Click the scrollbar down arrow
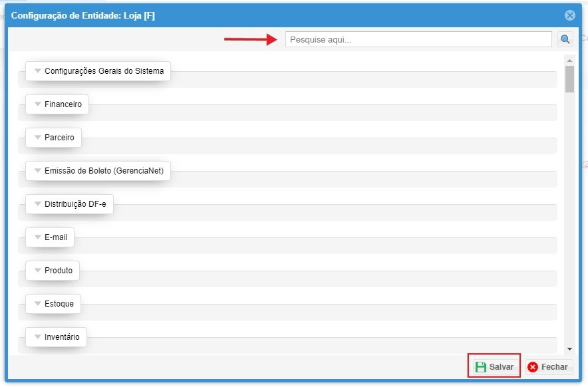This screenshot has height=387, width=588. 569,349
